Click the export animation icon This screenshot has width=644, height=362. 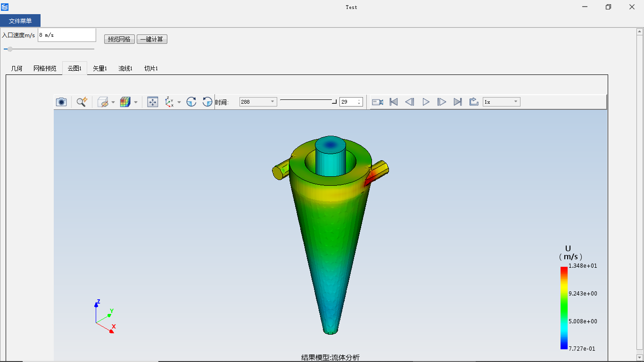[474, 102]
